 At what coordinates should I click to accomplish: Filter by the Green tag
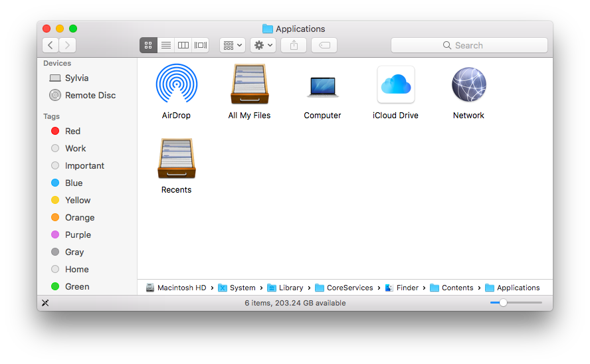coord(70,286)
